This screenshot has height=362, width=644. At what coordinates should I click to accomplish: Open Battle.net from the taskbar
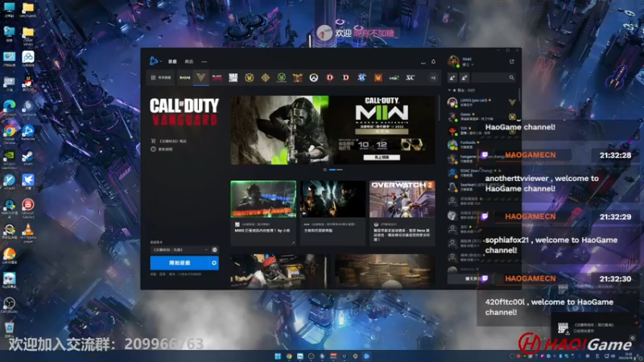(x=366, y=356)
